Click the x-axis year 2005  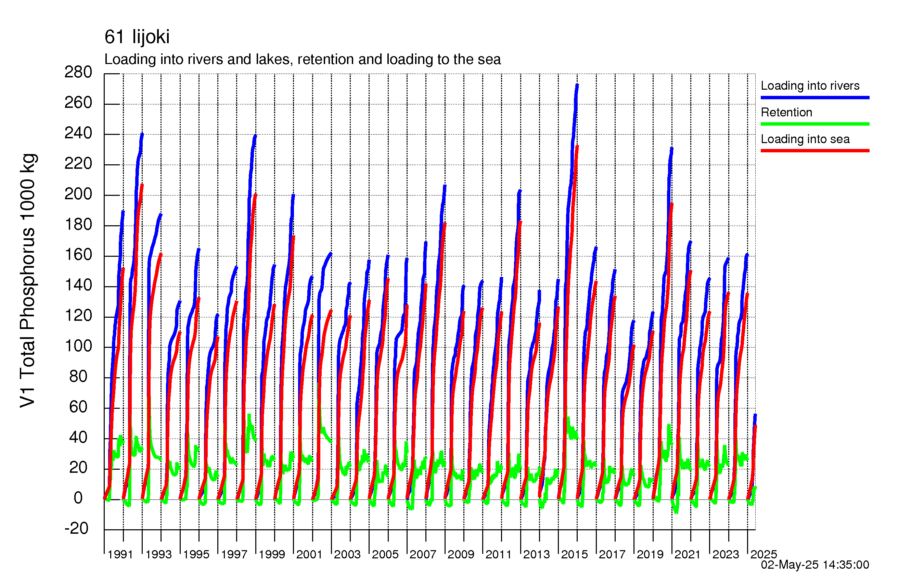[385, 554]
